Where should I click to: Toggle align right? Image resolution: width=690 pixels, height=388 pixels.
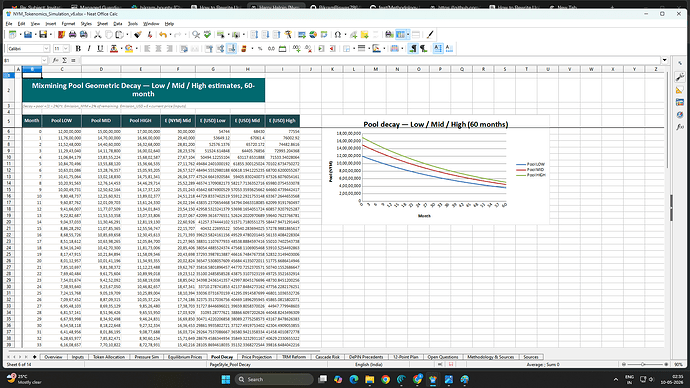pyautogui.click(x=169, y=48)
